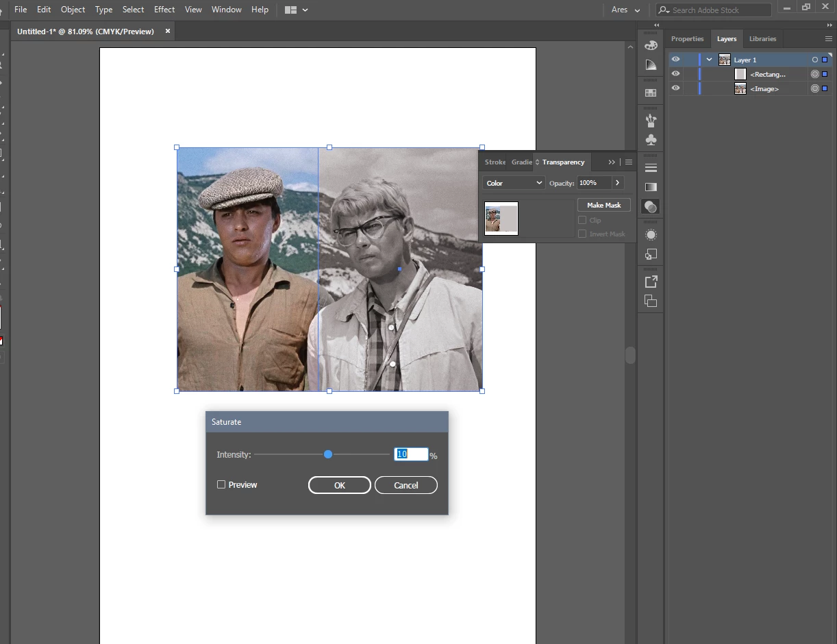Switch to the Properties tab
The width and height of the screenshot is (837, 644).
point(687,39)
